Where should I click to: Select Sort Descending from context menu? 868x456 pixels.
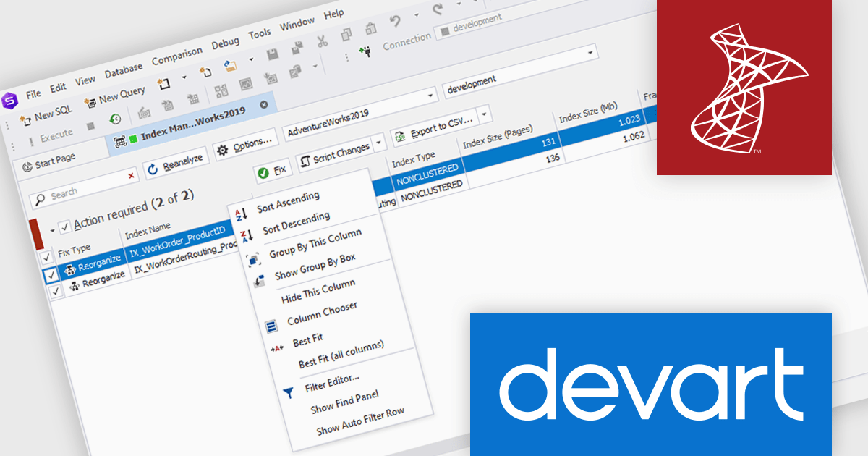coord(295,223)
